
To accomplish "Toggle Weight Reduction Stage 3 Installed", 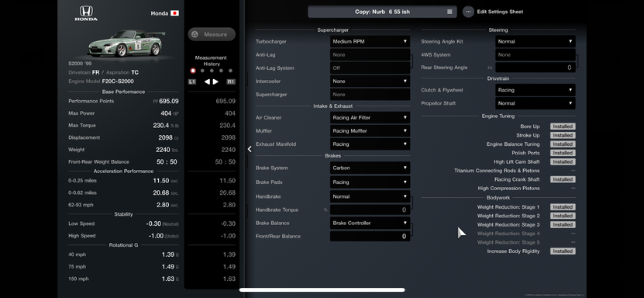I will tap(563, 225).
